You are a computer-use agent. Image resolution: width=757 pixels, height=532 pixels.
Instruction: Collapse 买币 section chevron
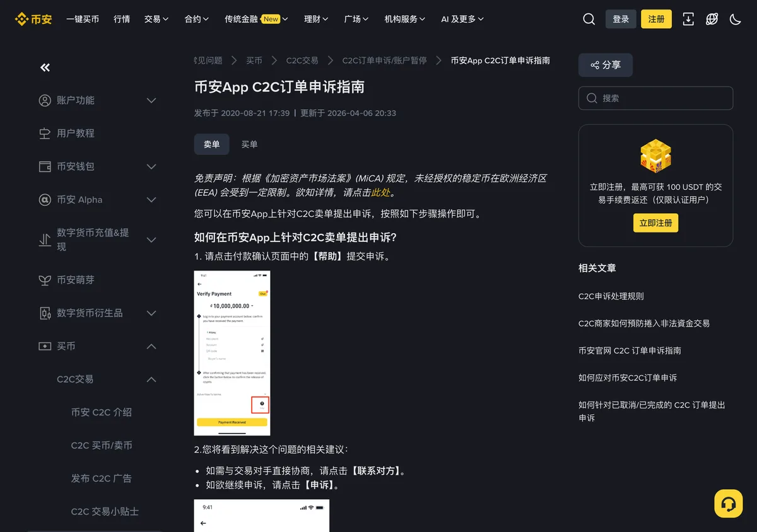[151, 346]
